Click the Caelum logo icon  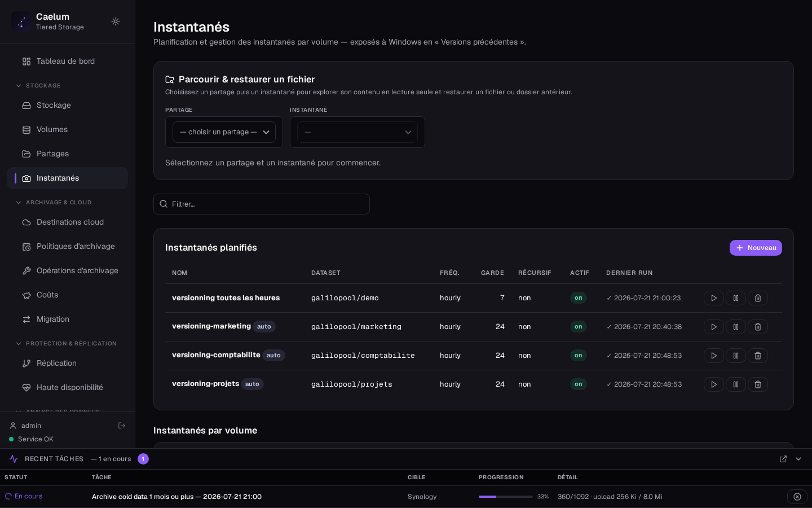[21, 21]
